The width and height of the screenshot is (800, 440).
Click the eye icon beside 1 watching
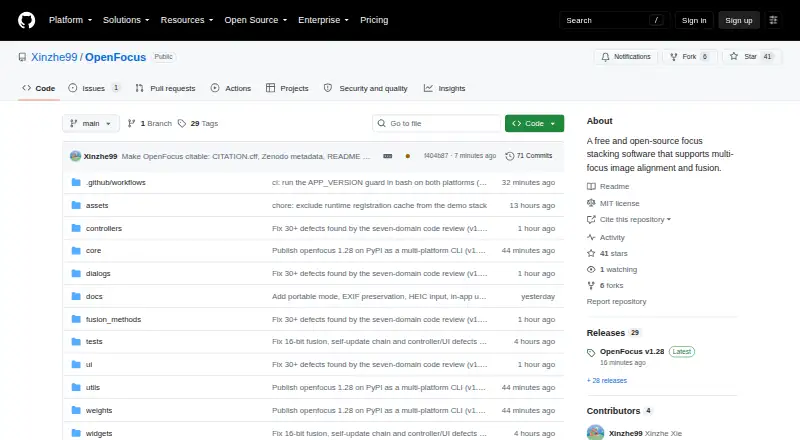tap(591, 270)
